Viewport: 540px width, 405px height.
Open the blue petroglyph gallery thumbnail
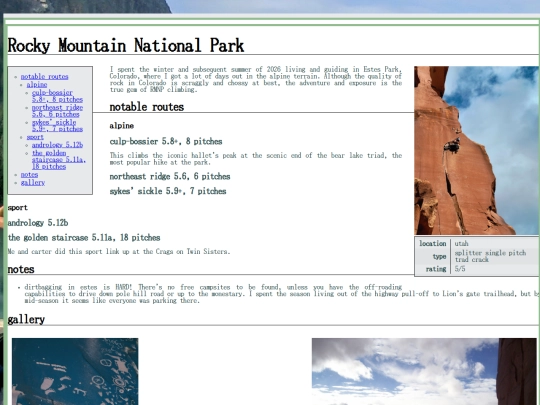75,371
